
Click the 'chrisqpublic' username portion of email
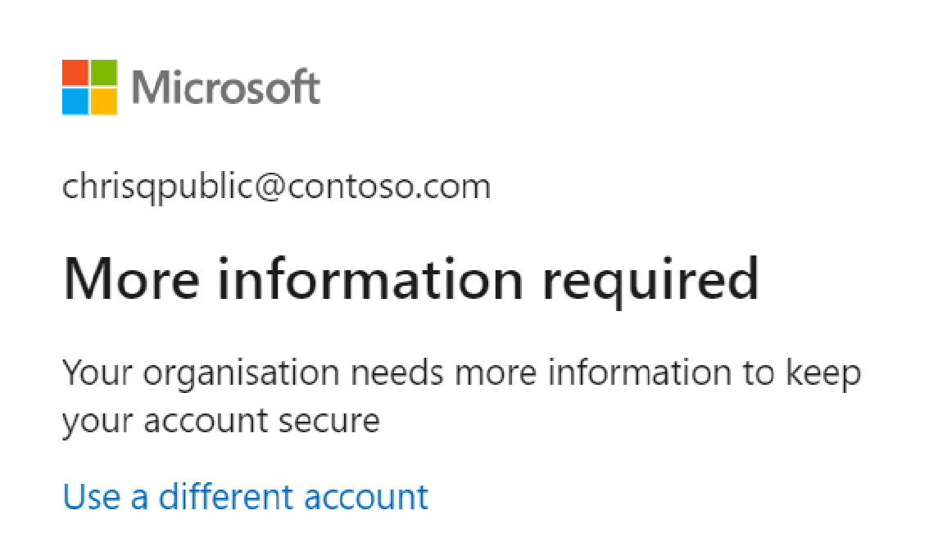pos(158,188)
